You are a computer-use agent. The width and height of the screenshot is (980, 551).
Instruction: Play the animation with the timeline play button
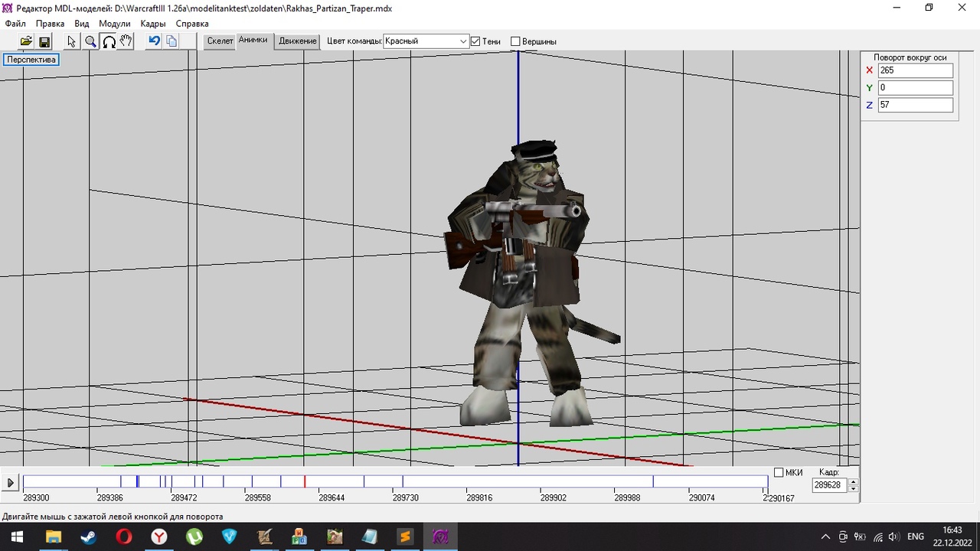click(x=11, y=483)
